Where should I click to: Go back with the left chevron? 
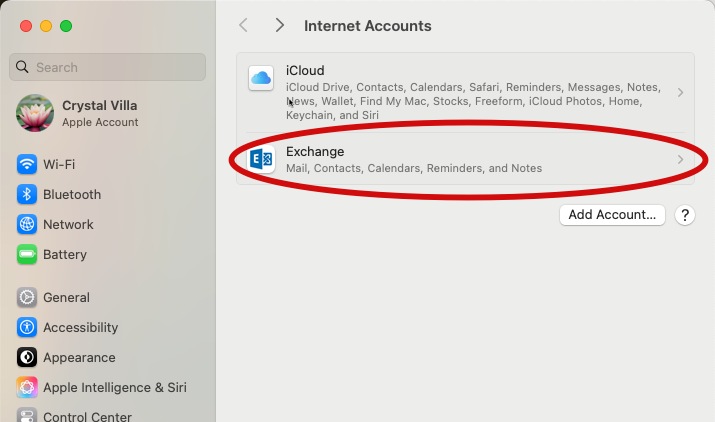[244, 26]
